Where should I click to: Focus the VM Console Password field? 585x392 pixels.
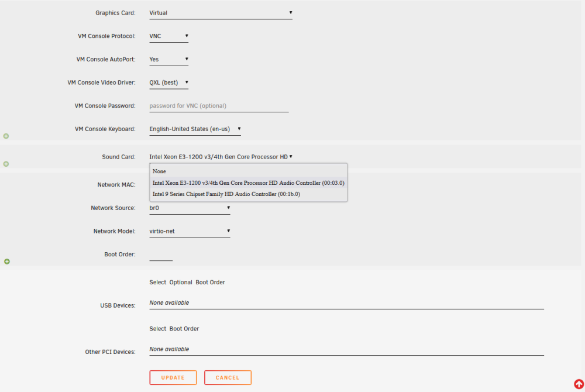219,106
